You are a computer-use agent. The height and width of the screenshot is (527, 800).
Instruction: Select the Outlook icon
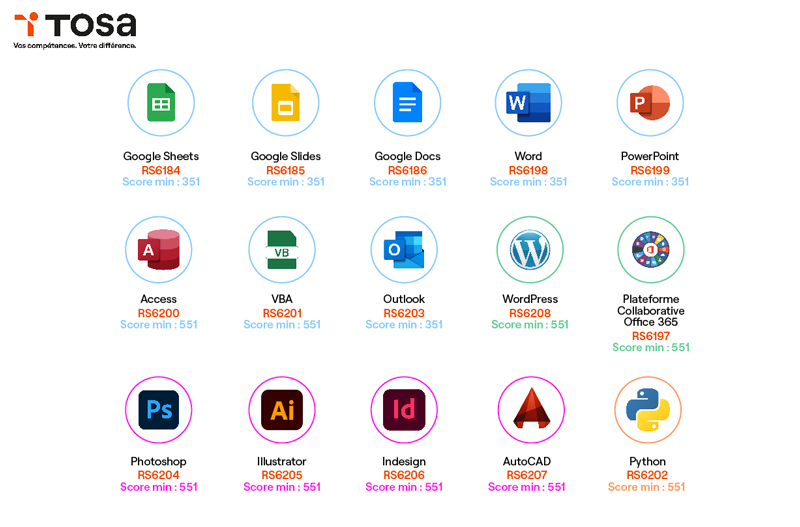[x=404, y=249]
